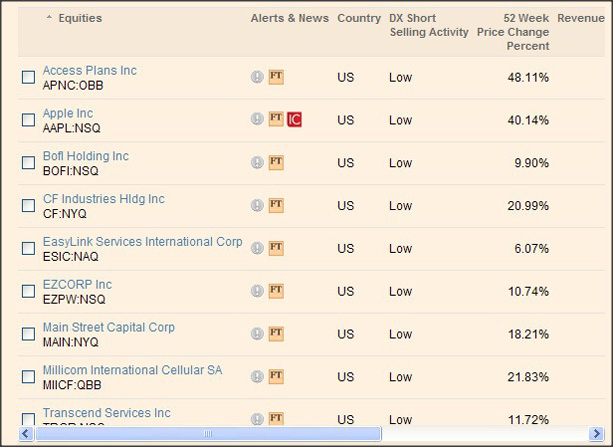Select the 21.83% price change value
The height and width of the screenshot is (447, 613).
click(x=528, y=377)
